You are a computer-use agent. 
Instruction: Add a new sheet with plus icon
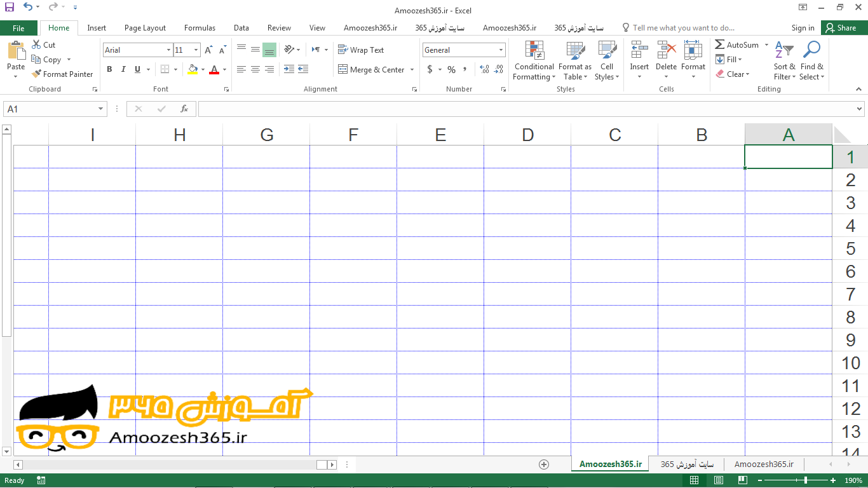(x=544, y=464)
